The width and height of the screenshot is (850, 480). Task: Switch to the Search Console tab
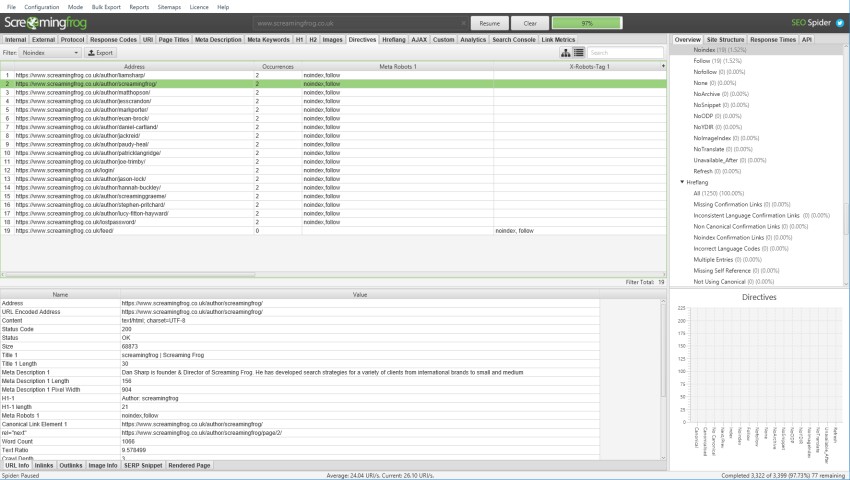(x=514, y=40)
